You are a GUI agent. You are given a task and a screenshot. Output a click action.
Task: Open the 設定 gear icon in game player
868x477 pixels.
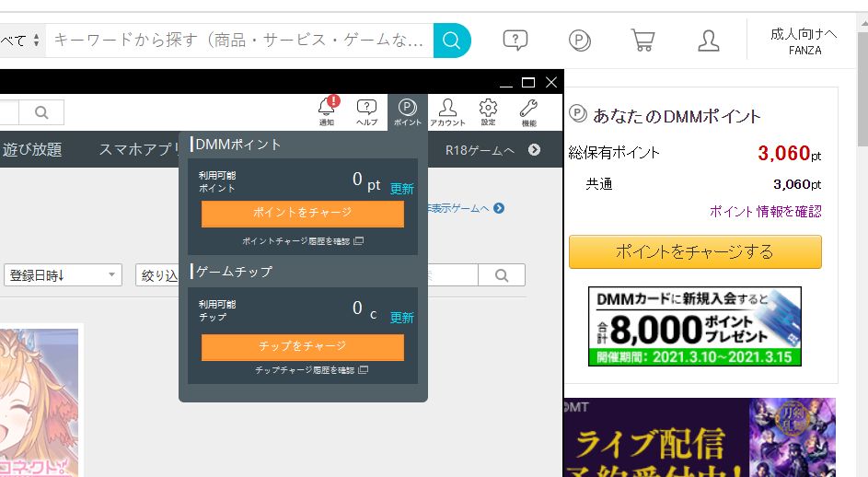488,112
